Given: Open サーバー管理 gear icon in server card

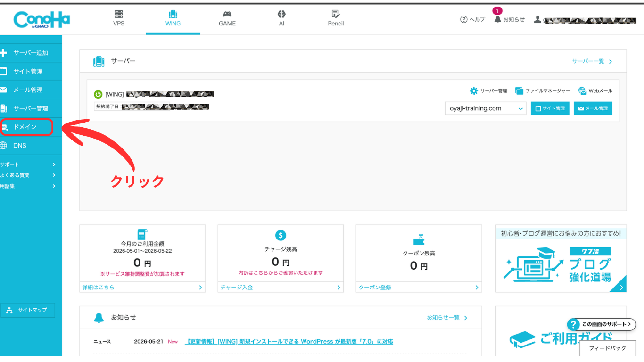Looking at the screenshot, I should coord(474,91).
